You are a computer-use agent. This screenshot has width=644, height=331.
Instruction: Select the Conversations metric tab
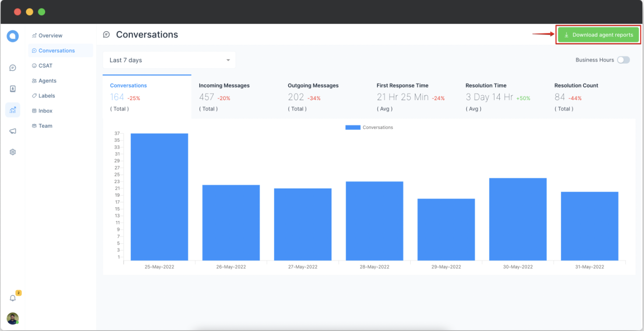147,97
